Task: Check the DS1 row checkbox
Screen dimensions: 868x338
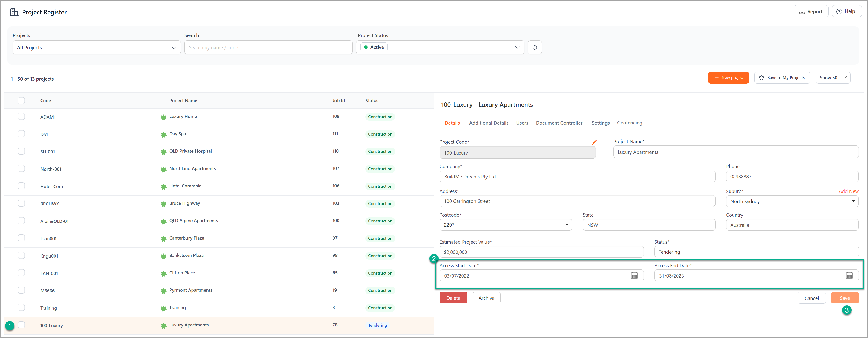Action: coord(21,134)
